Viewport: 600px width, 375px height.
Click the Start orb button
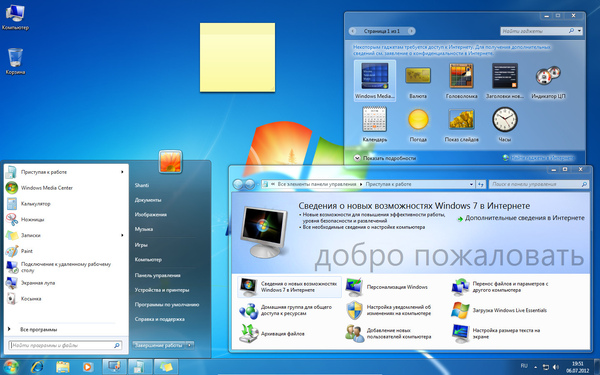tap(11, 367)
